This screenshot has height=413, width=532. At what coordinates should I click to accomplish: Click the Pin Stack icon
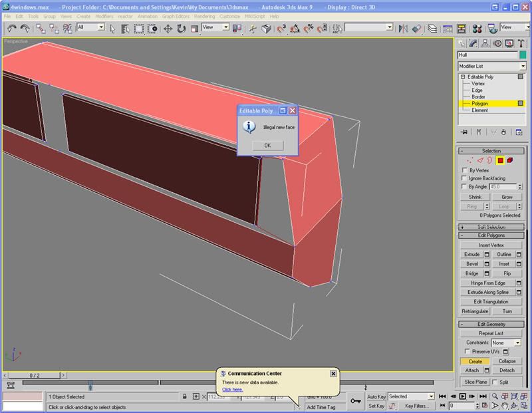pos(464,132)
